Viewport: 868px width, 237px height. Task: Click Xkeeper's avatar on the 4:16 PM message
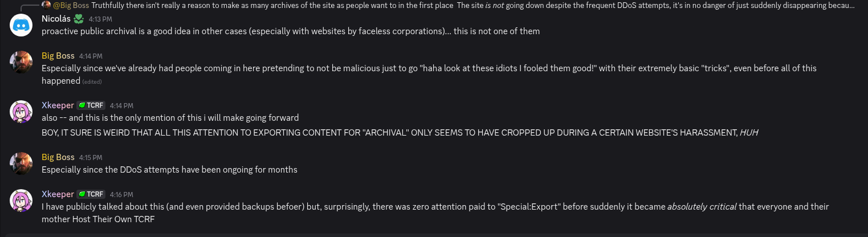(x=21, y=201)
